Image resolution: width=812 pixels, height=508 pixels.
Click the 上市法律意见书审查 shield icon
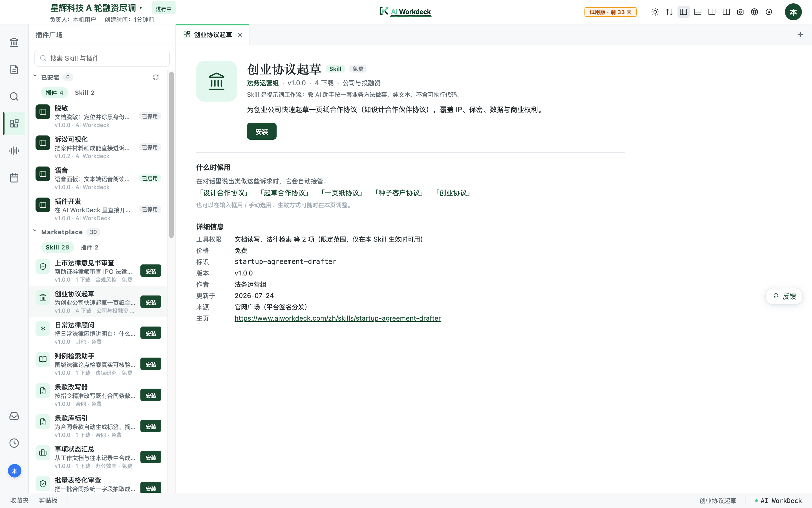tap(43, 266)
